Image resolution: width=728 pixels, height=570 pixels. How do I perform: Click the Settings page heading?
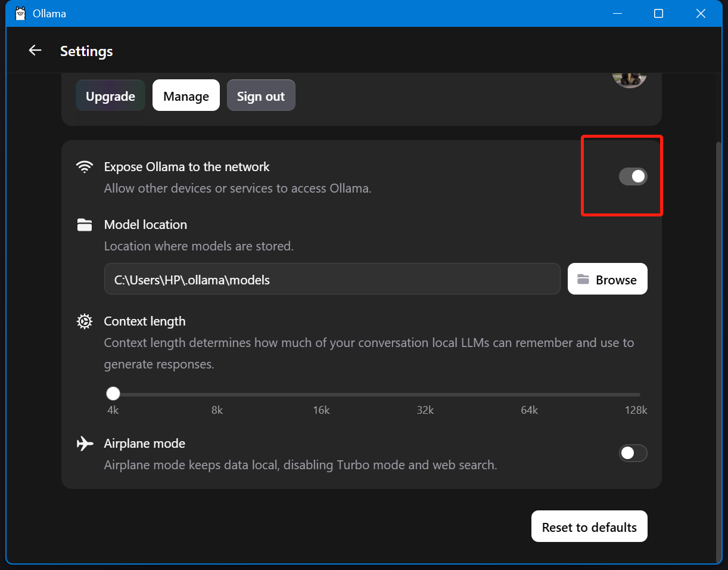(x=86, y=51)
